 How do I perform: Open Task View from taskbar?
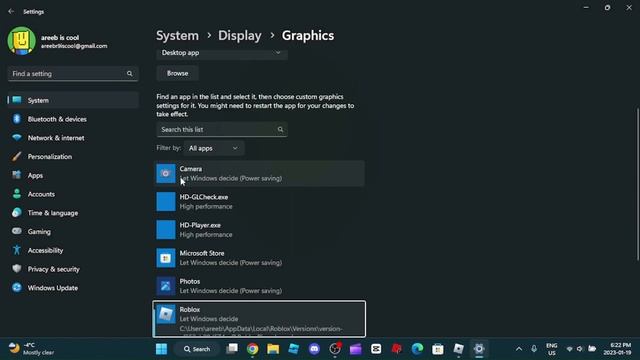coord(232,349)
